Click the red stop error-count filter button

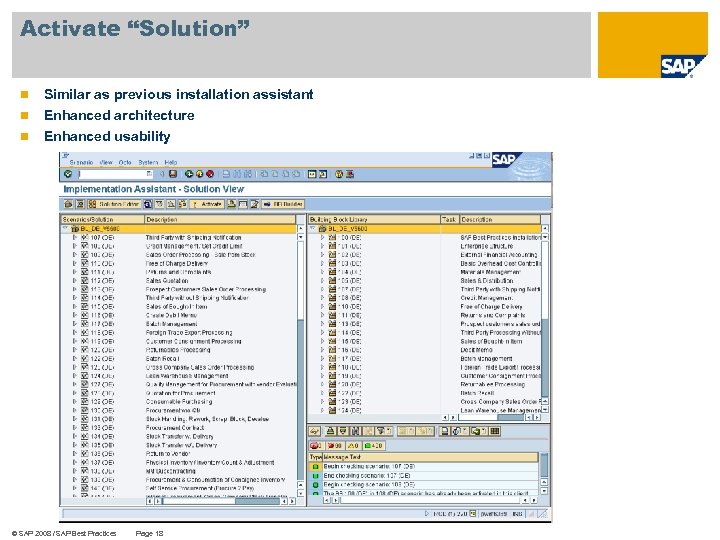[316, 445]
